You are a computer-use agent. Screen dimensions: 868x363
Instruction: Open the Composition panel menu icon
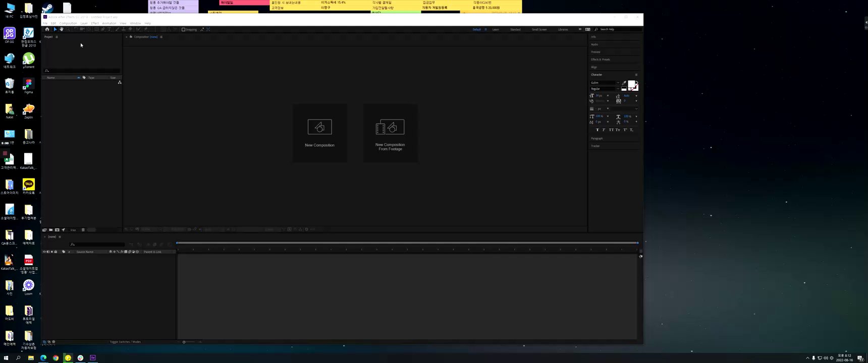click(x=161, y=37)
